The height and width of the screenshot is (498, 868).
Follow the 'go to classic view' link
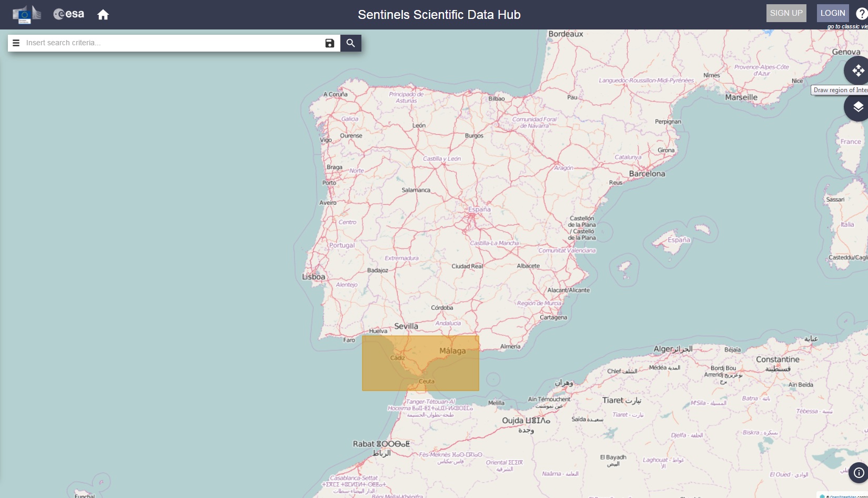click(847, 26)
